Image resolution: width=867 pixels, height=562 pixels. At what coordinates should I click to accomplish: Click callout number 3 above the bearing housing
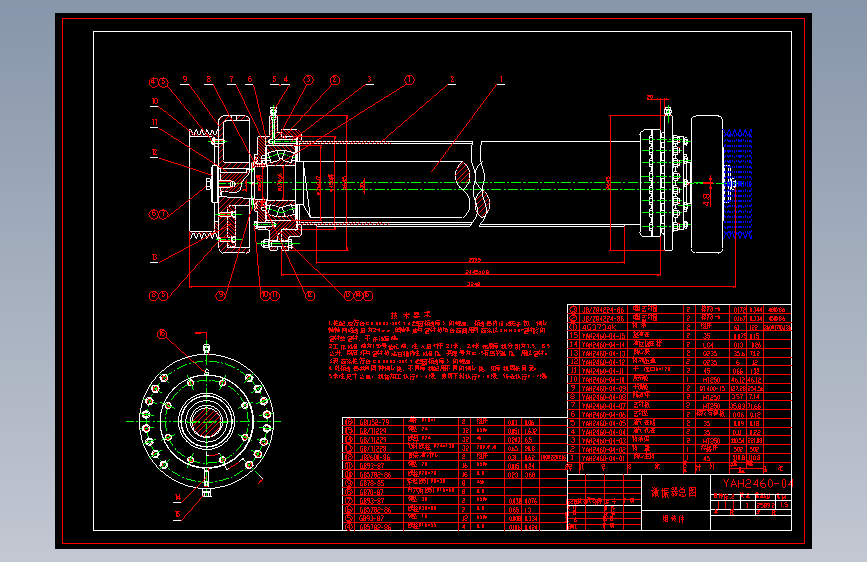pyautogui.click(x=369, y=80)
